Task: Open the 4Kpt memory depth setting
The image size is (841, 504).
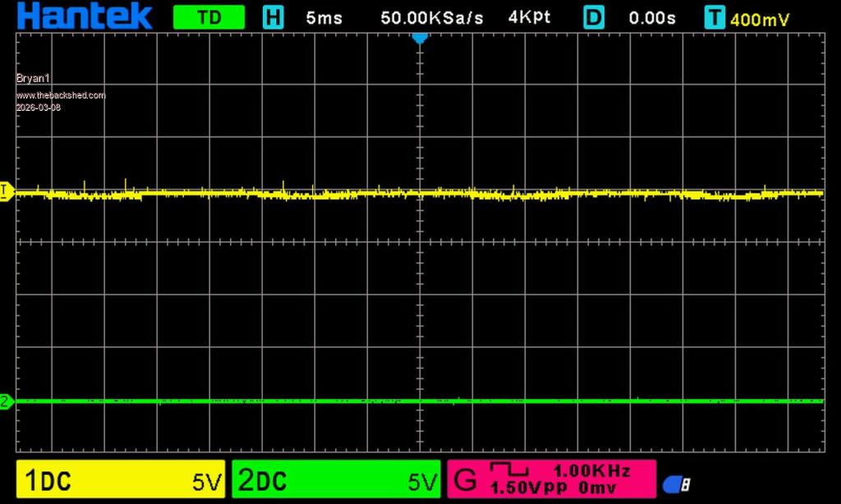Action: click(x=529, y=17)
